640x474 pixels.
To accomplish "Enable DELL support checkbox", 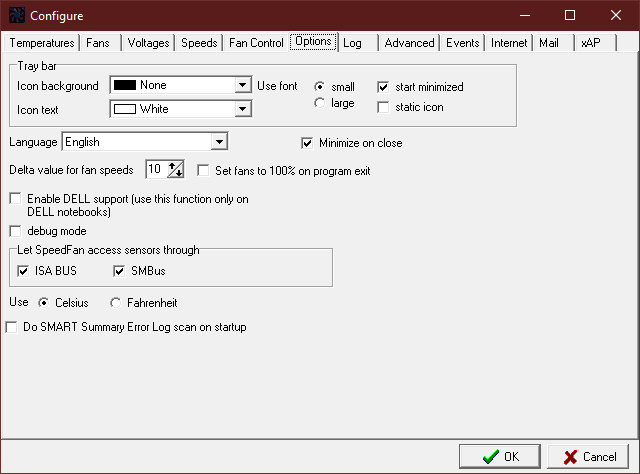I will 15,198.
